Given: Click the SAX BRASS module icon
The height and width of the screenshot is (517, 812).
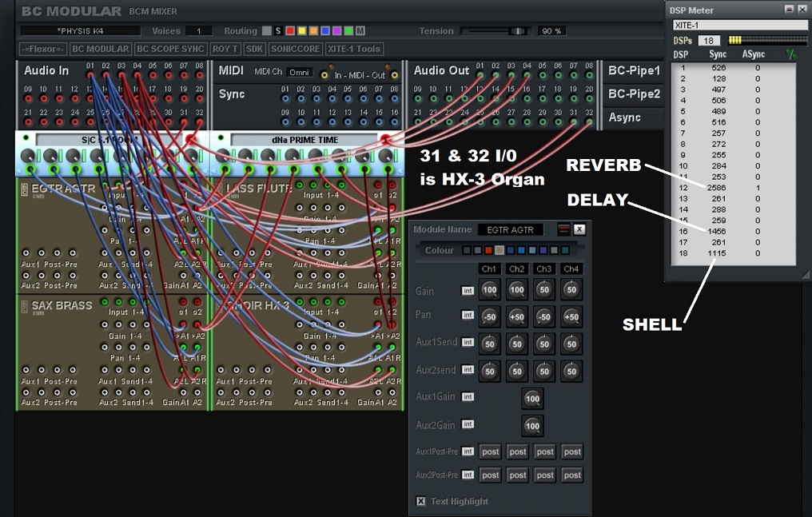Looking at the screenshot, I should point(23,307).
